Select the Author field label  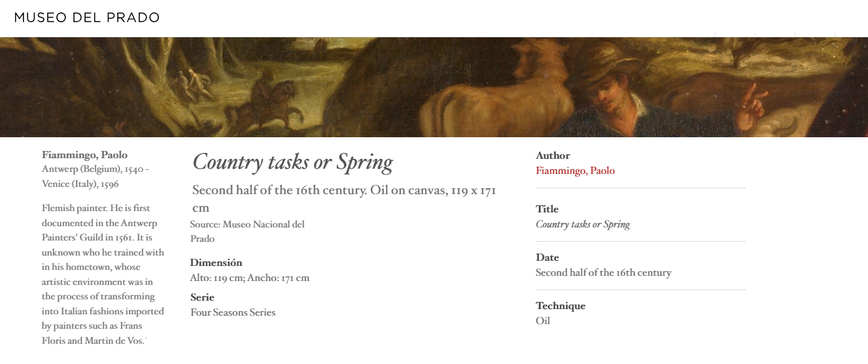[553, 156]
